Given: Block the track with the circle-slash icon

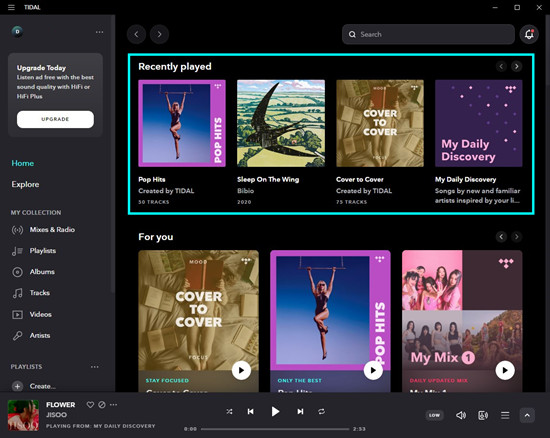Looking at the screenshot, I should pyautogui.click(x=102, y=405).
